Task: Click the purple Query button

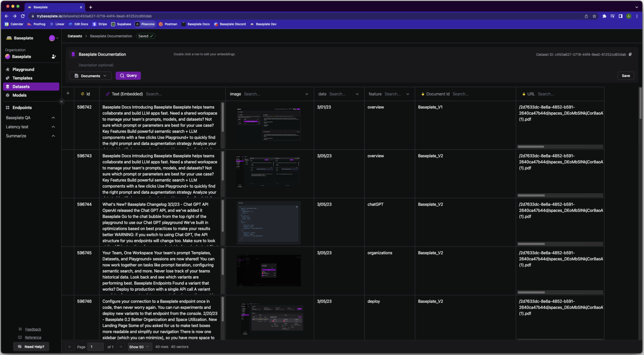Action: pos(128,76)
